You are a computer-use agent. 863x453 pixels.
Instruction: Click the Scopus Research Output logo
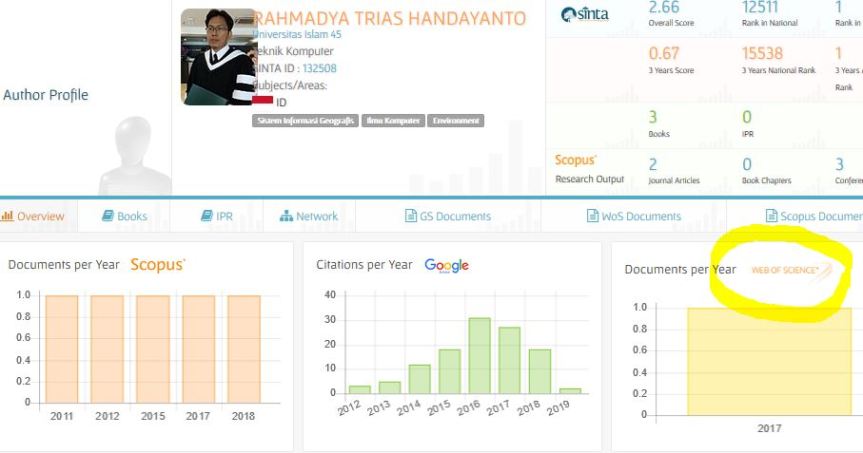pos(575,160)
